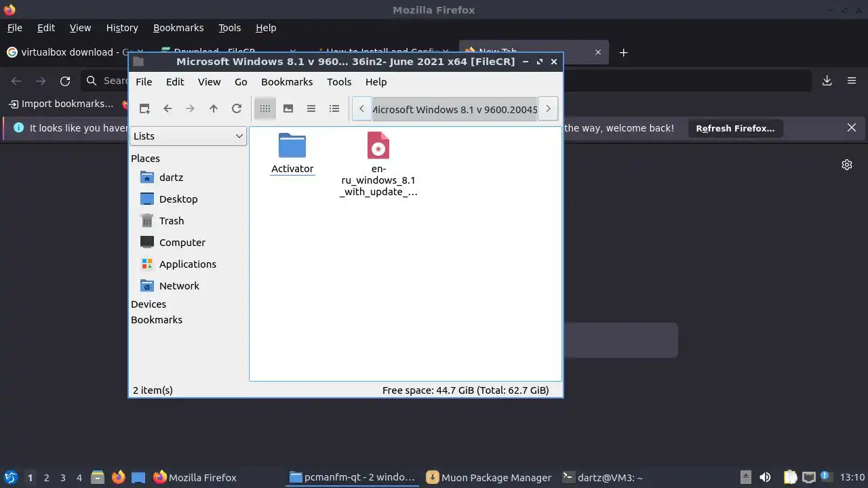Collapse the Places section in sidebar
868x488 pixels.
point(145,159)
